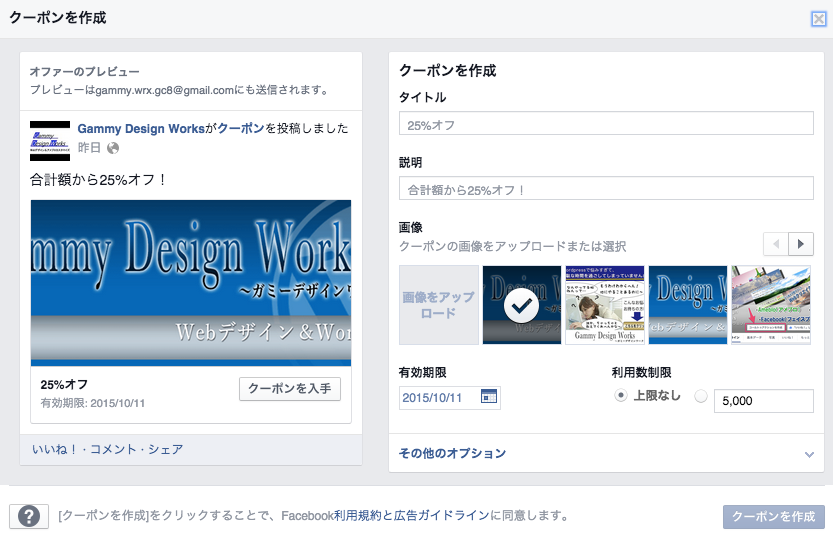The image size is (833, 546).
Task: Click the 有効期限: 2015/10/11 text in preview
Action: (x=92, y=403)
